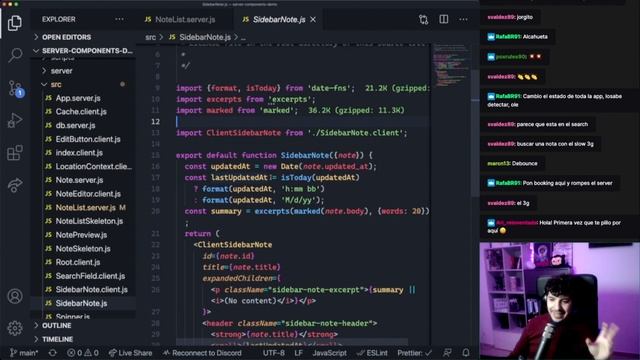Click the streamer webcam video

pos(560,301)
